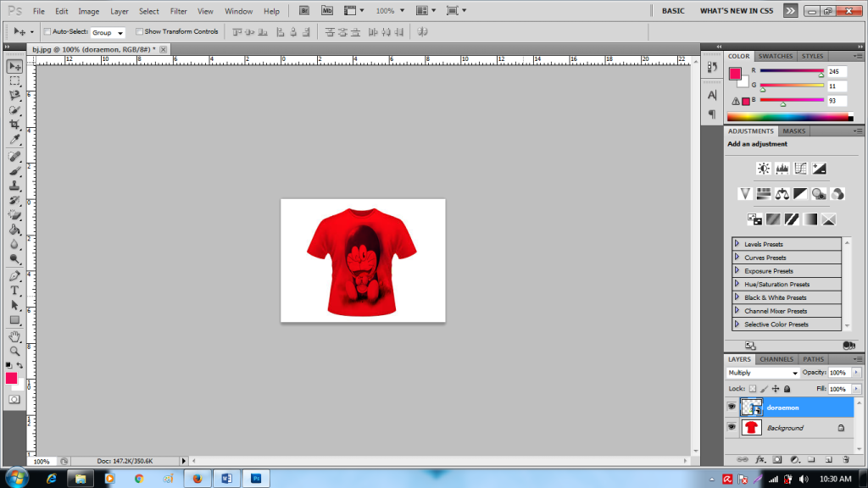The image size is (868, 488).
Task: Expand Hue/Saturation Presets
Action: pyautogui.click(x=737, y=285)
